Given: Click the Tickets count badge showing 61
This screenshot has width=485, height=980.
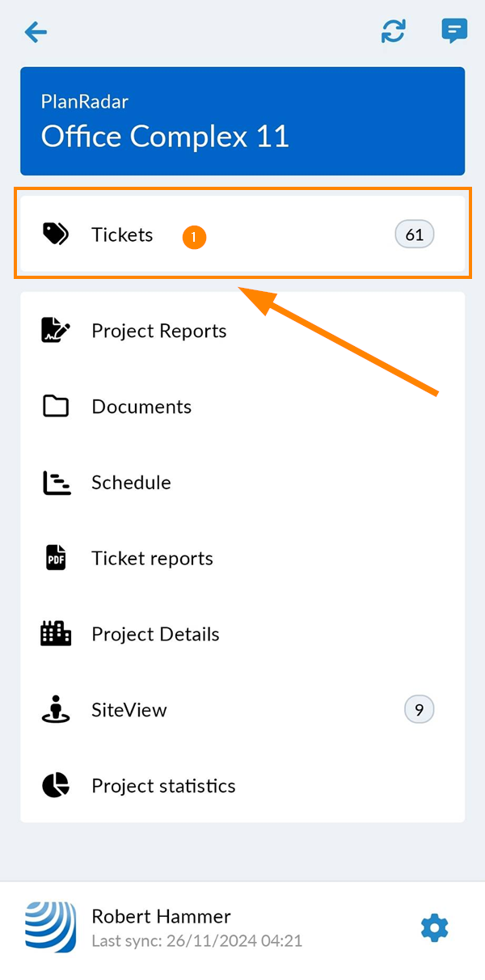Looking at the screenshot, I should (415, 234).
